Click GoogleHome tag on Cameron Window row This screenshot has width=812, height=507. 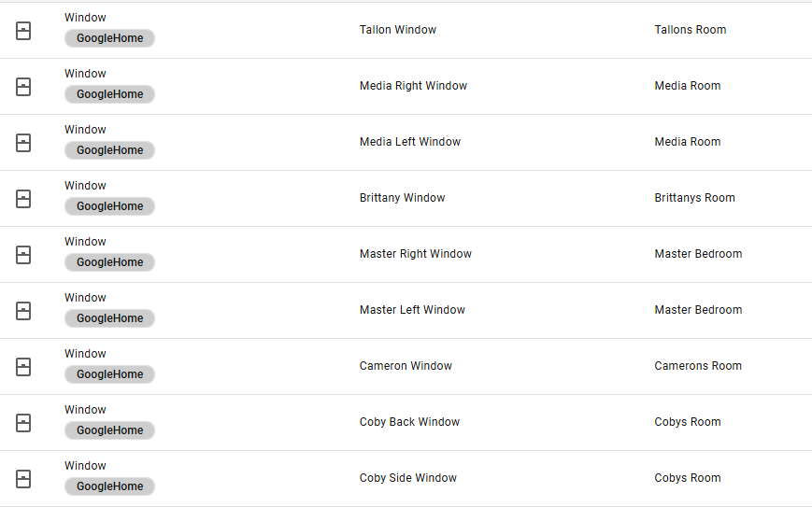click(x=109, y=374)
